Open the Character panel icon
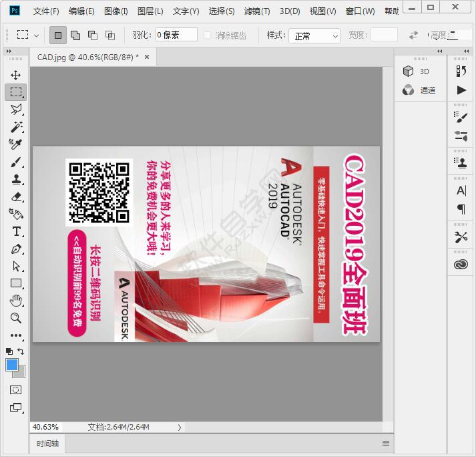Image resolution: width=476 pixels, height=457 pixels. pos(461,191)
